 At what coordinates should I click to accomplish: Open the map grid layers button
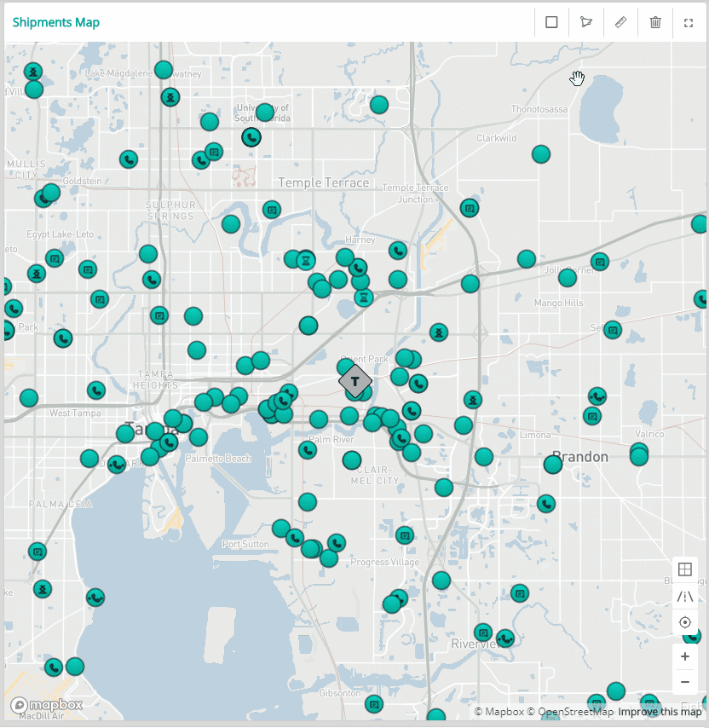(x=685, y=569)
